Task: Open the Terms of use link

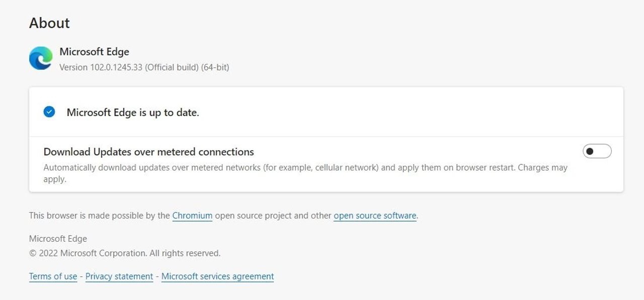Action: pyautogui.click(x=53, y=276)
